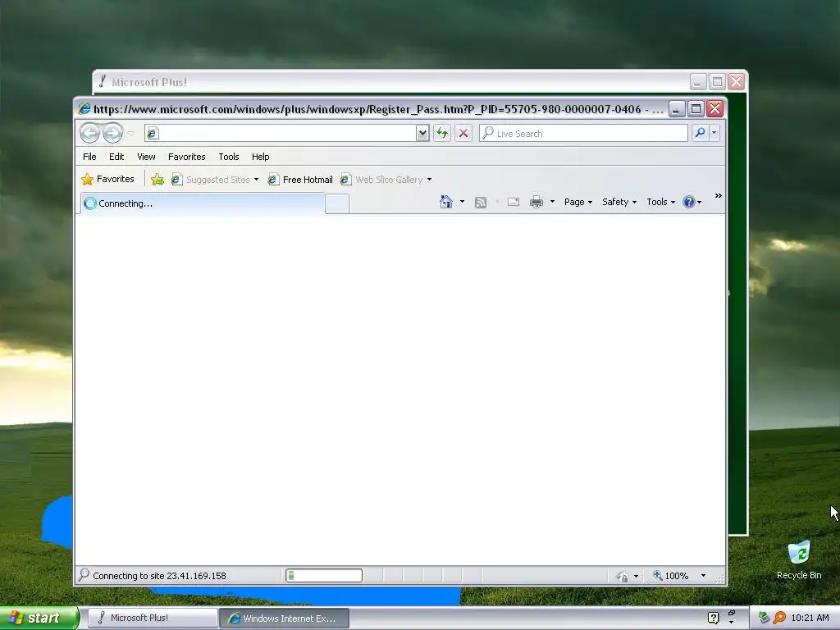Select the Connecting... tab

pyautogui.click(x=203, y=203)
